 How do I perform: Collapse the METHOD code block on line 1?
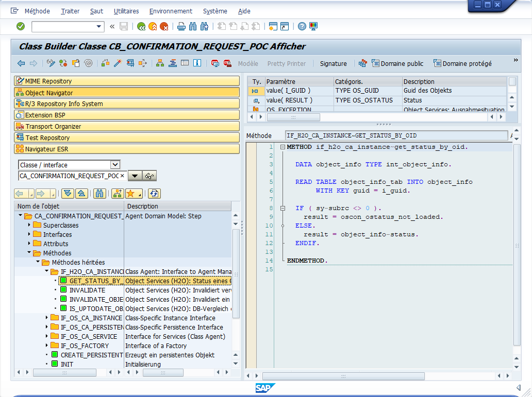click(x=282, y=147)
